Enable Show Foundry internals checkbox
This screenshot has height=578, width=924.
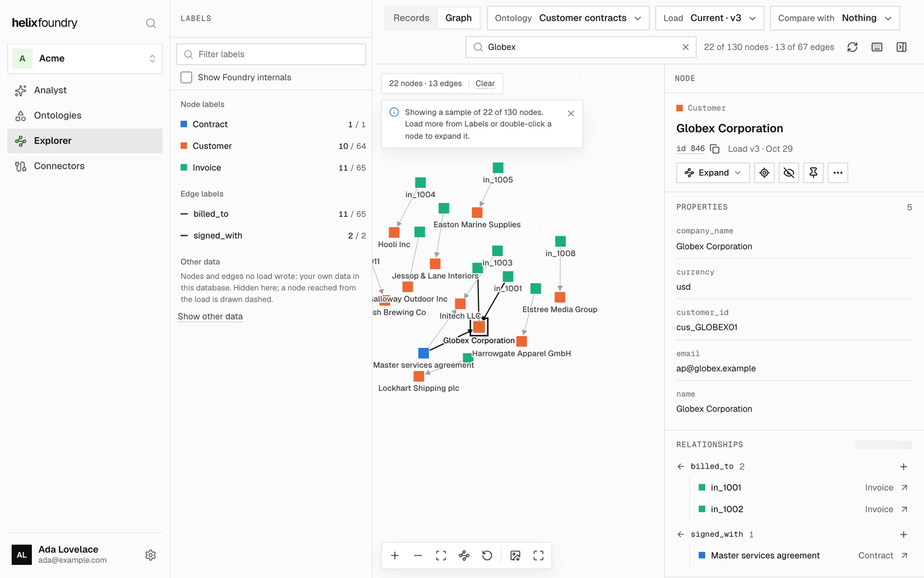click(x=186, y=77)
